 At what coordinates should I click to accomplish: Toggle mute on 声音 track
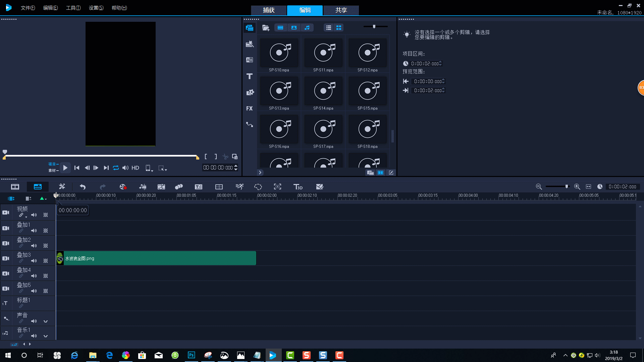click(x=34, y=321)
